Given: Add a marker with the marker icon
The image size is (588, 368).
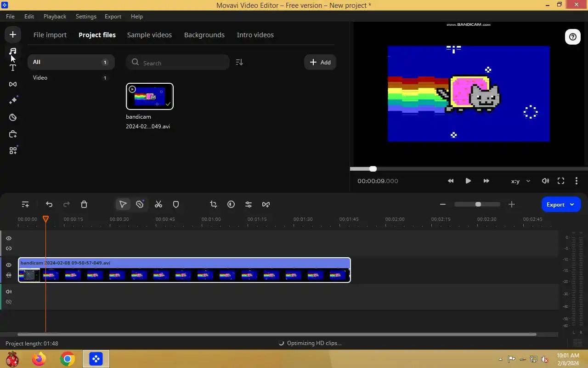Looking at the screenshot, I should pyautogui.click(x=176, y=204).
